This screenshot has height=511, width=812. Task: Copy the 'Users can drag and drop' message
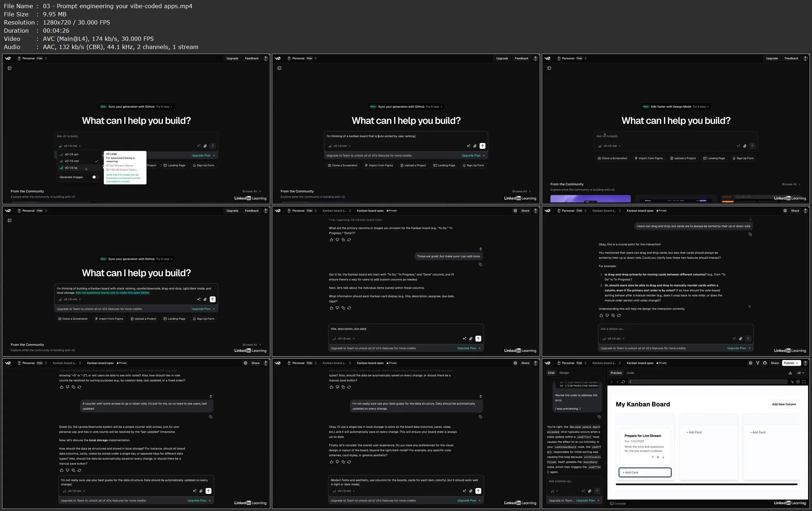[750, 234]
